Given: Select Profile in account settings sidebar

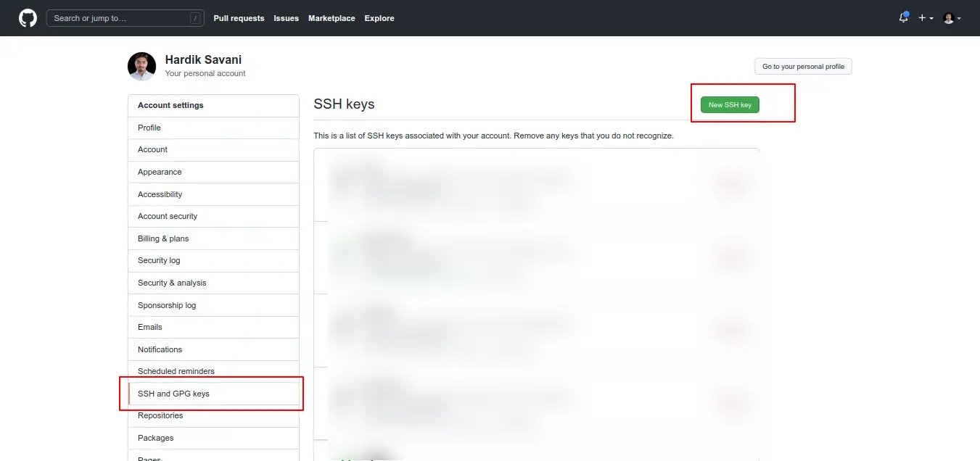Looking at the screenshot, I should click(149, 128).
